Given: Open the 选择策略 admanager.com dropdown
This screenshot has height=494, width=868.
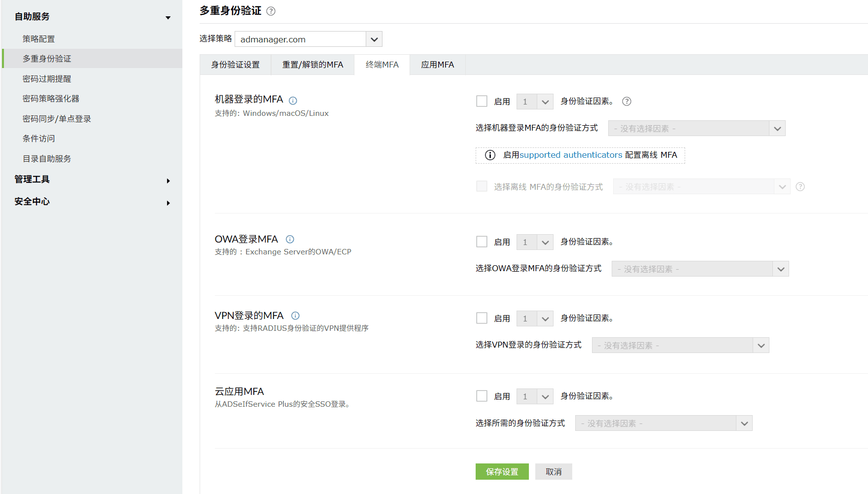Looking at the screenshot, I should click(374, 39).
